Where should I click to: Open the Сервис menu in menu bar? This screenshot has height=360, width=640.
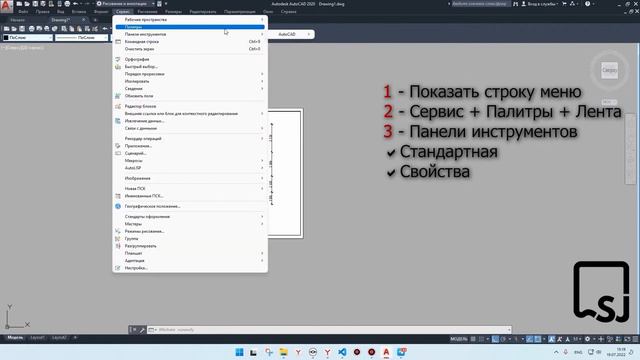(122, 12)
